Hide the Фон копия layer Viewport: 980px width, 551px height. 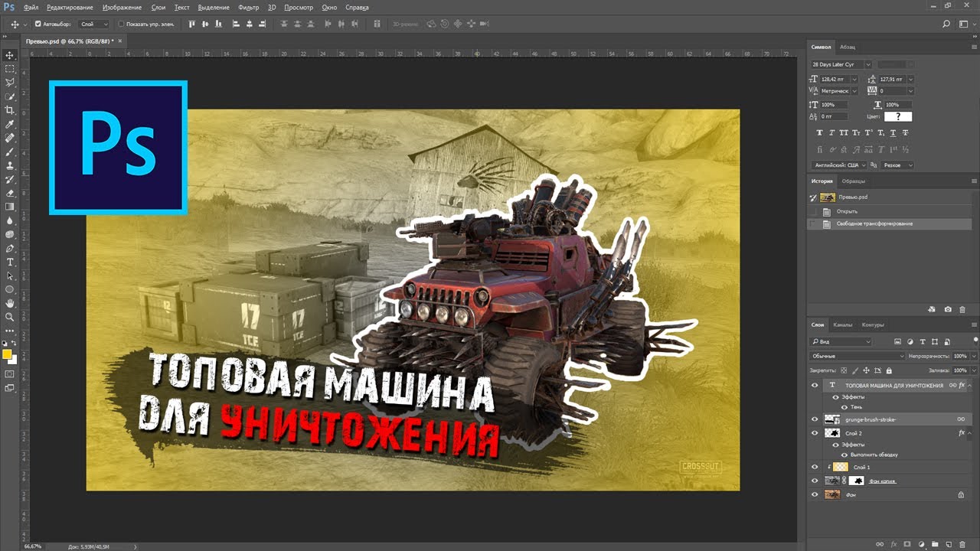(815, 481)
